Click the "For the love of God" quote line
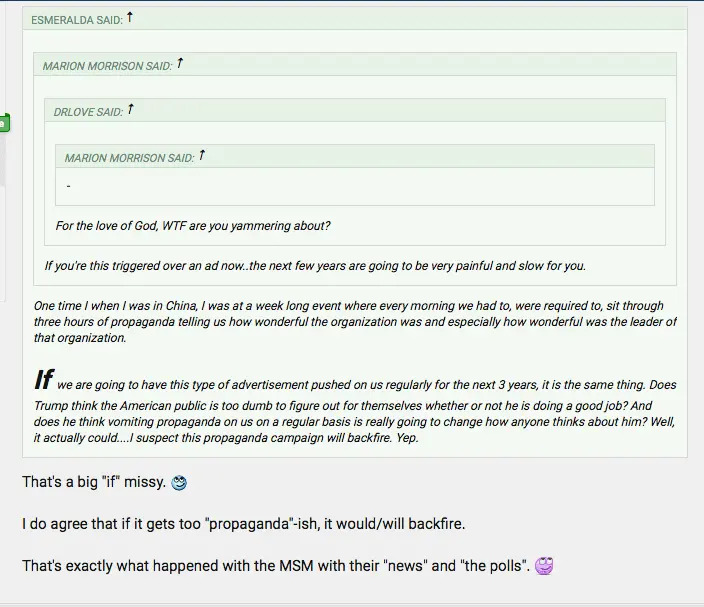704x607 pixels. pos(193,226)
